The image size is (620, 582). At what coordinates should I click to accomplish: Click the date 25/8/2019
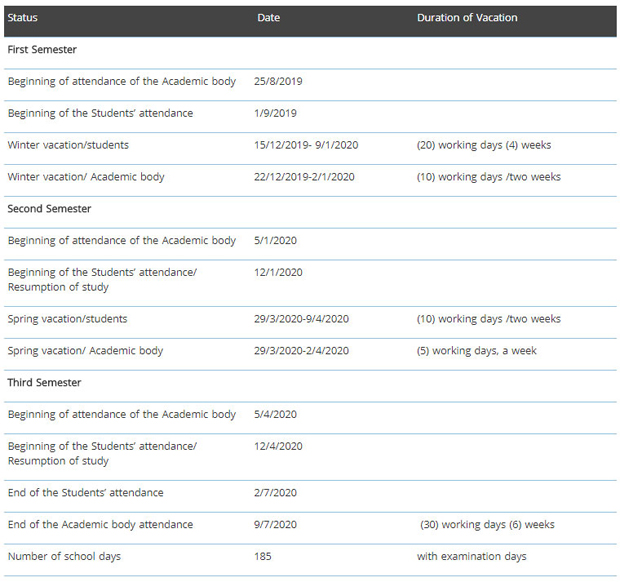point(283,81)
